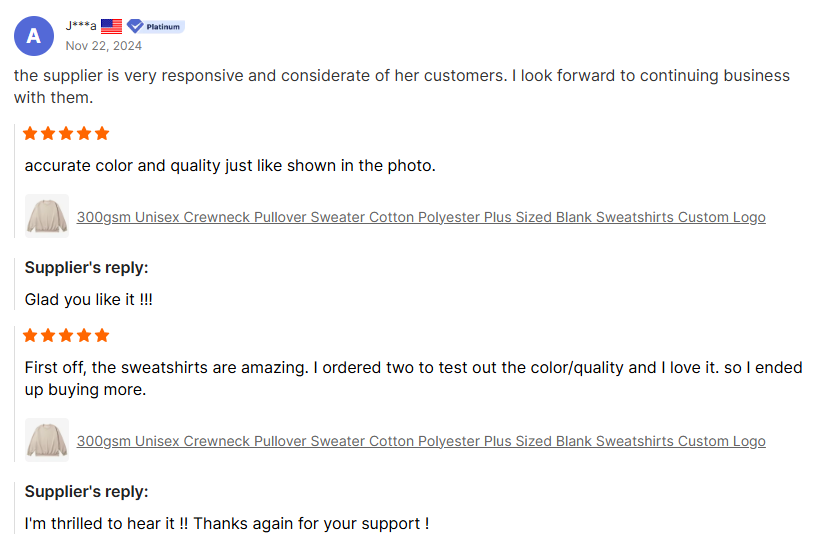Screen dimensions: 829x556
Task: Click the Platinum membership badge
Action: point(155,26)
